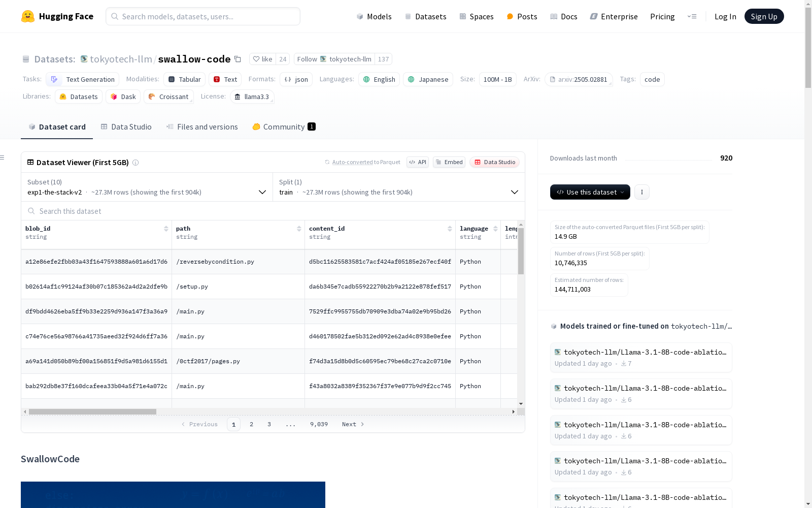812x508 pixels.
Task: Toggle the left sidebar table of contents icon
Action: click(3, 157)
